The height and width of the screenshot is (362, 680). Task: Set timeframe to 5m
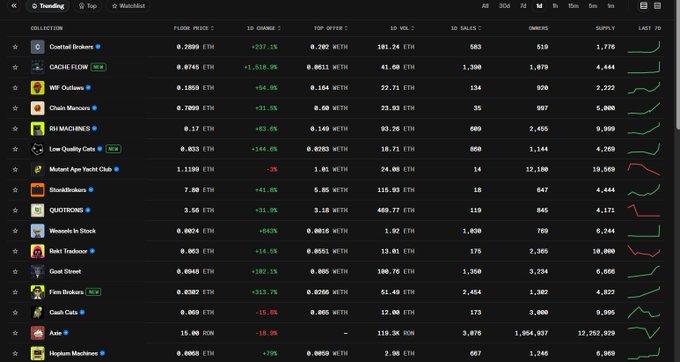[593, 6]
